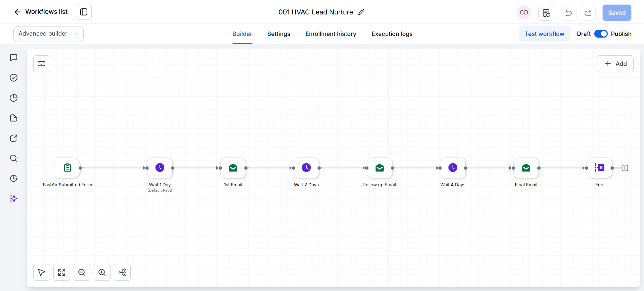Screen dimensions: 644x291
Task: Click the (Default Path) label
Action: coord(160,190)
